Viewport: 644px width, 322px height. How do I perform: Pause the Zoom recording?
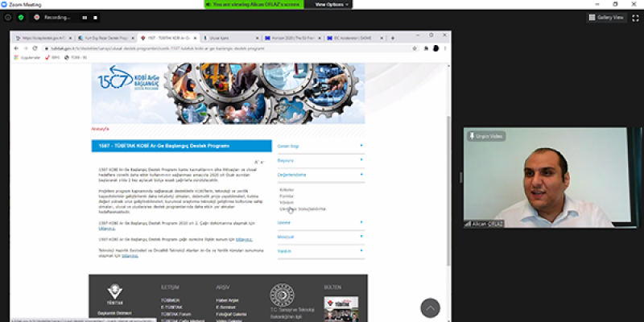[x=85, y=18]
